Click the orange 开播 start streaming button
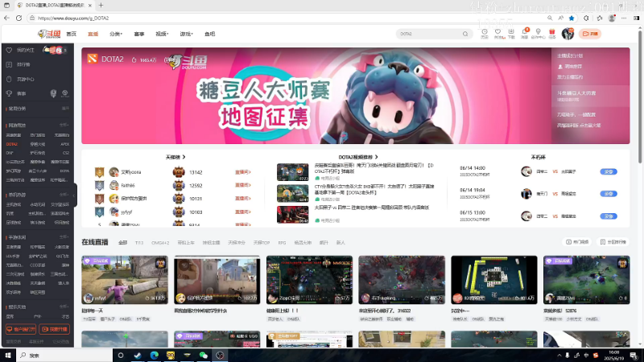Screen dimensions: 644x362 click(590, 34)
